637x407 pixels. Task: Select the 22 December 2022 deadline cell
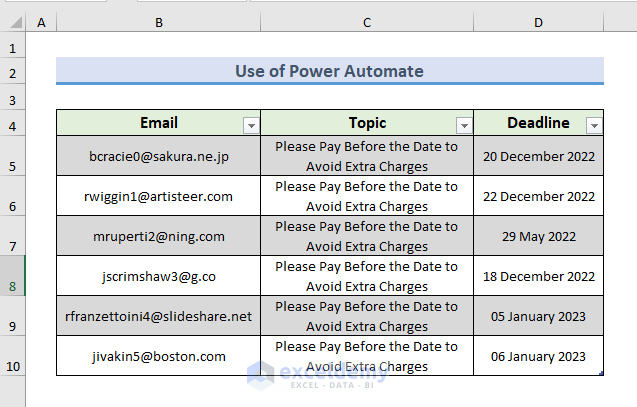(x=538, y=196)
